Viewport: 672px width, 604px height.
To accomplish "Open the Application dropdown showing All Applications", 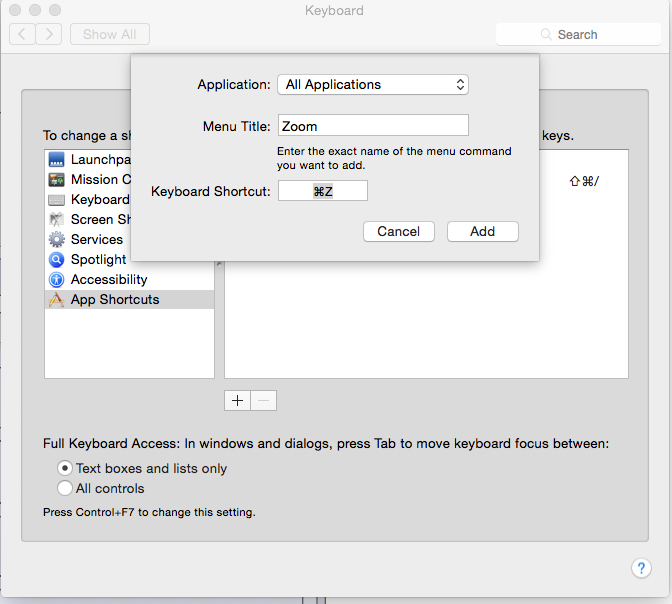I will pos(373,84).
